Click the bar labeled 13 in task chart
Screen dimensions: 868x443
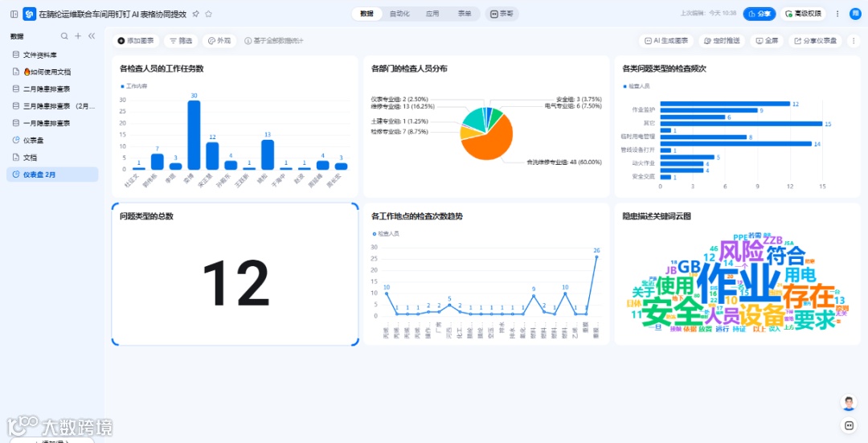tap(268, 154)
